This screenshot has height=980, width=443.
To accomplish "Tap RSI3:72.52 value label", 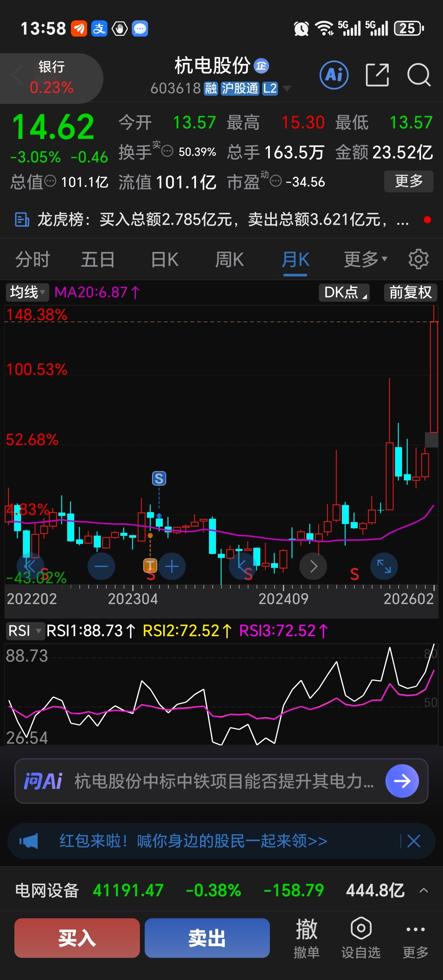I will click(x=284, y=631).
